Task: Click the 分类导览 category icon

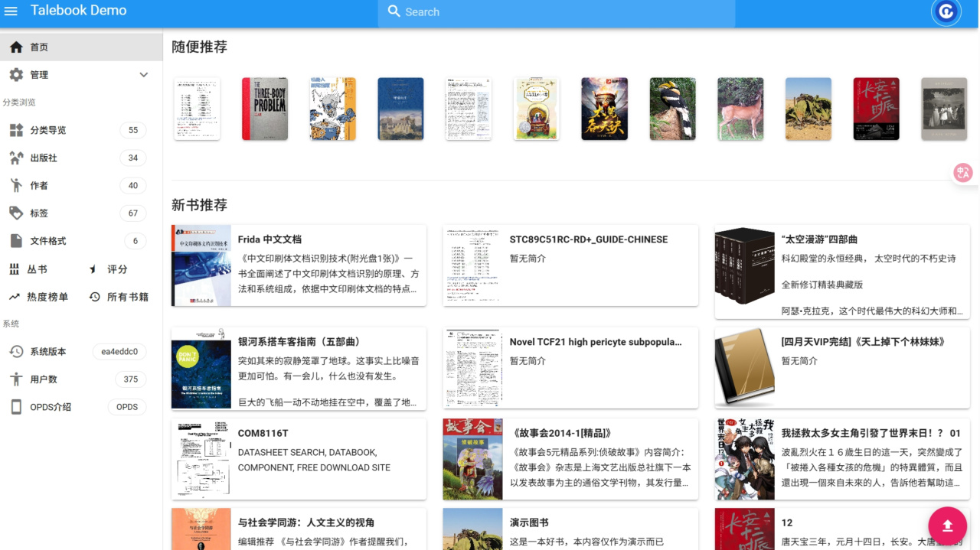Action: (16, 131)
